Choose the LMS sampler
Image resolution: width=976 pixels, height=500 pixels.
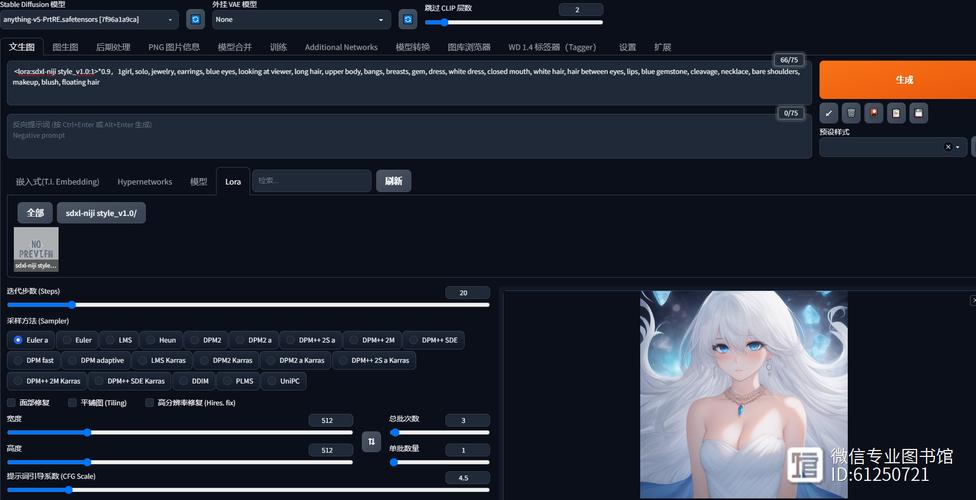click(x=119, y=340)
